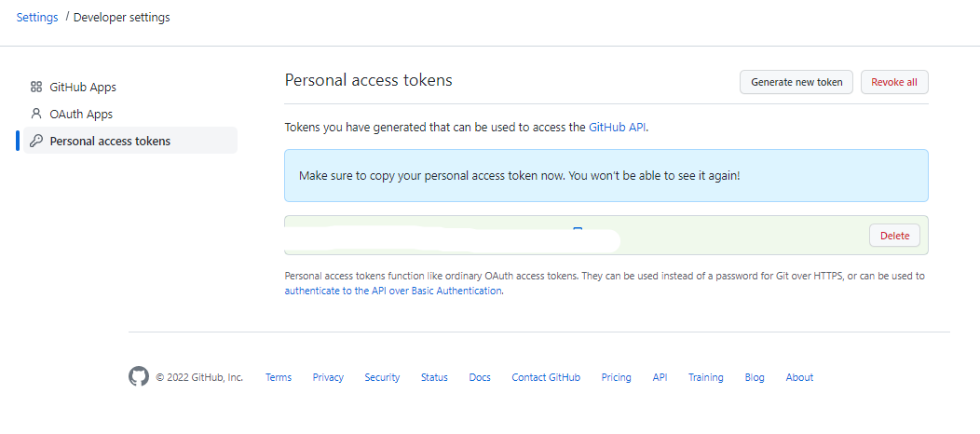Open the Status footer link
The image size is (980, 434).
coord(434,377)
